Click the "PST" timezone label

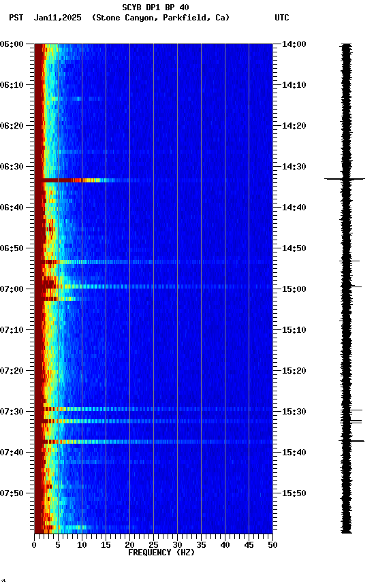16,18
